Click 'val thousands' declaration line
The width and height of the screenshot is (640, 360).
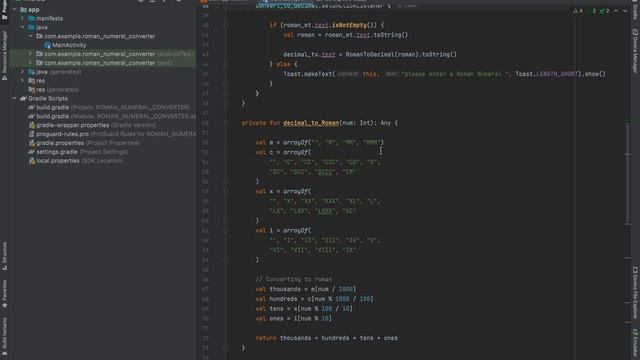coord(306,289)
